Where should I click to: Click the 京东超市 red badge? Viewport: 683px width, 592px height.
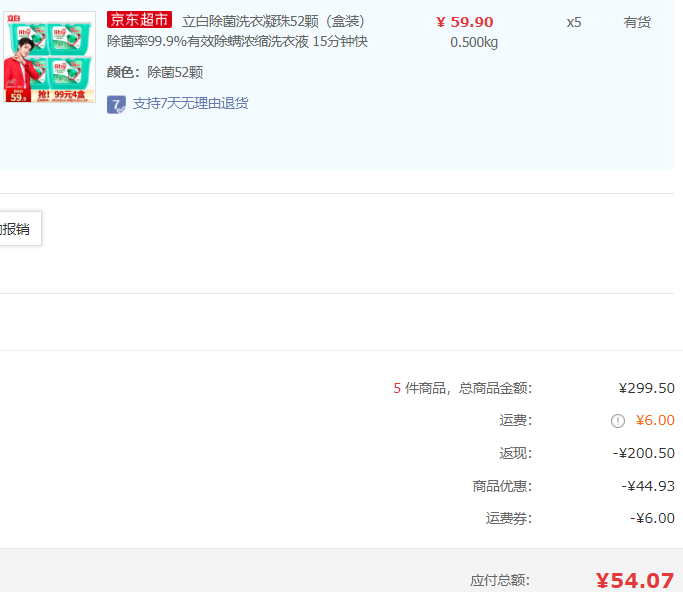coord(139,20)
